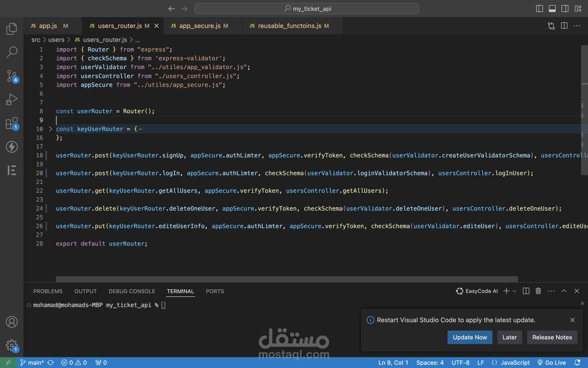Switch to the app_secure.js tab
The height and width of the screenshot is (368, 588).
point(203,26)
